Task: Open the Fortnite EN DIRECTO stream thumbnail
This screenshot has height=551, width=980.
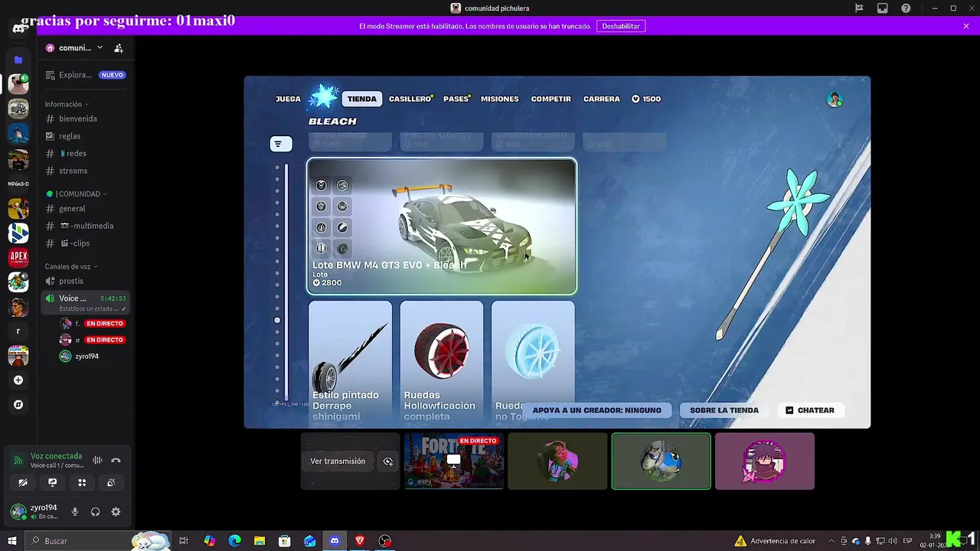Action: point(454,461)
